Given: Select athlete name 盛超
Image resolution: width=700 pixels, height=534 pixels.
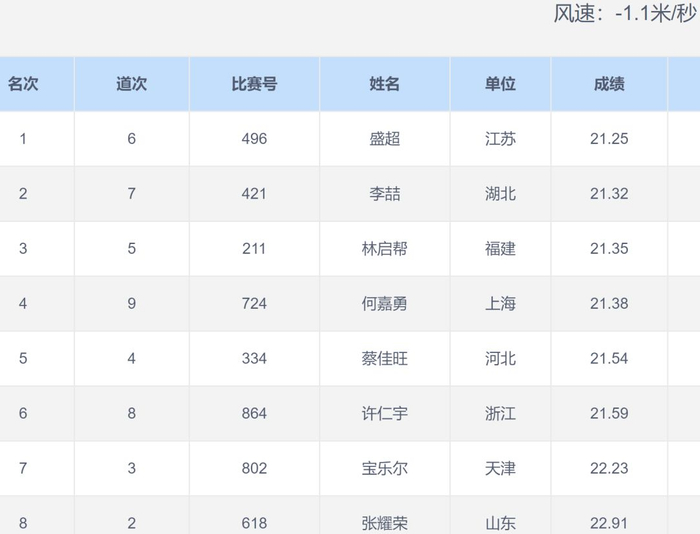Looking at the screenshot, I should (x=385, y=139).
